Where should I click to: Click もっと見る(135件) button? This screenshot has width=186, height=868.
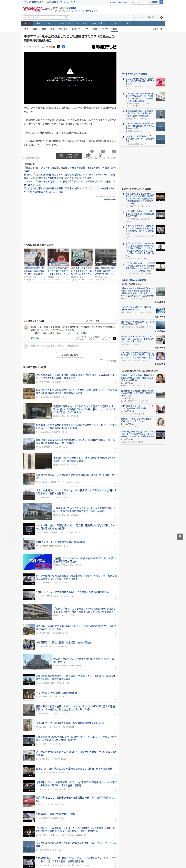click(x=70, y=355)
